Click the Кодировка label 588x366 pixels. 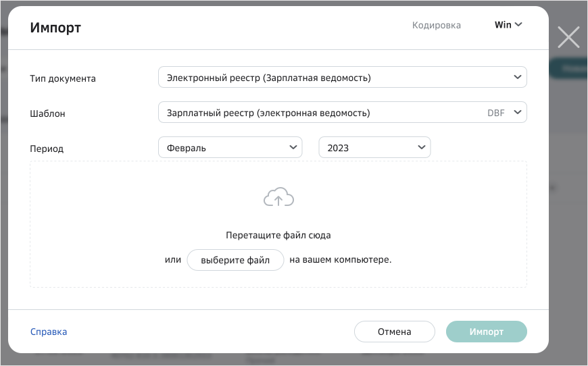pos(437,25)
